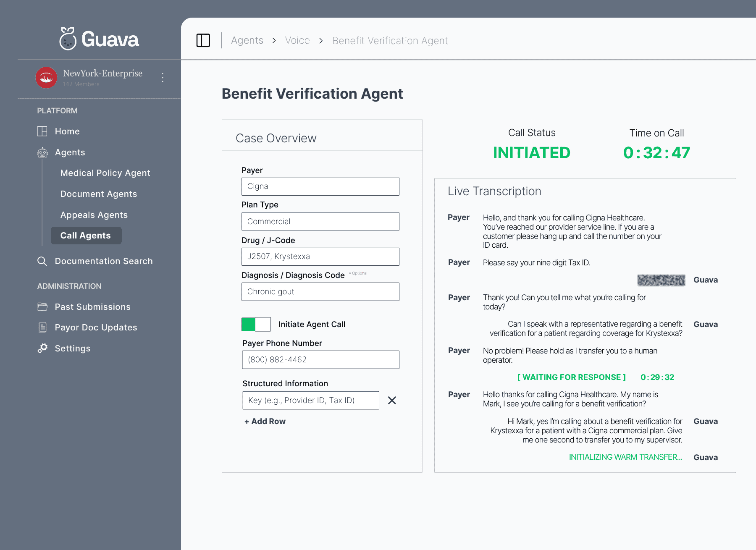Screen dimensions: 756x550
Task: Open the Payer selection field
Action: [x=320, y=186]
